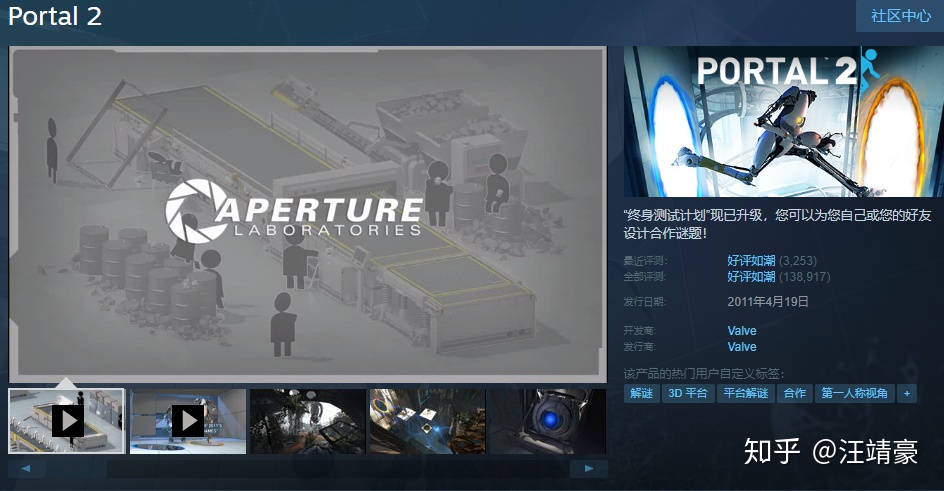Viewport: 944px width, 491px height.
Task: Click the main Aperture Laboratories video player
Action: pos(308,214)
